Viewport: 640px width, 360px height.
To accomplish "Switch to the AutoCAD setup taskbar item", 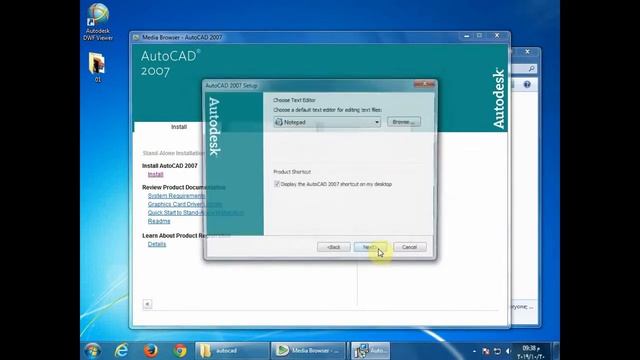I will (x=370, y=351).
